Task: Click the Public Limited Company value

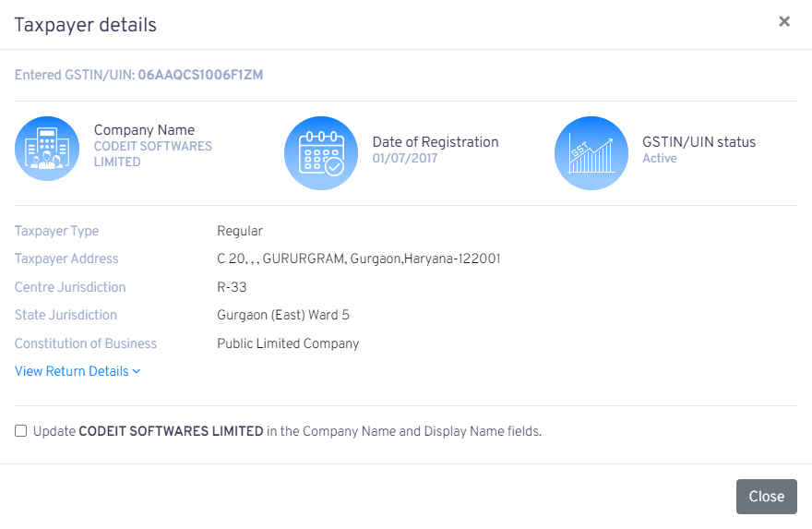Action: click(288, 343)
